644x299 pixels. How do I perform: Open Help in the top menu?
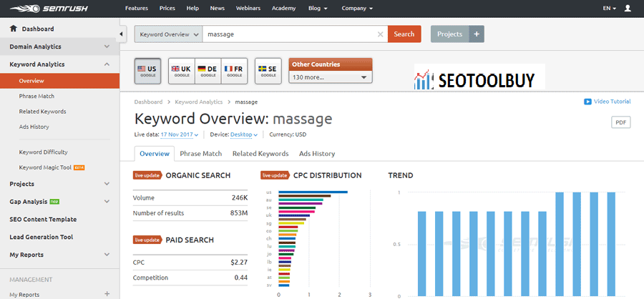point(192,8)
